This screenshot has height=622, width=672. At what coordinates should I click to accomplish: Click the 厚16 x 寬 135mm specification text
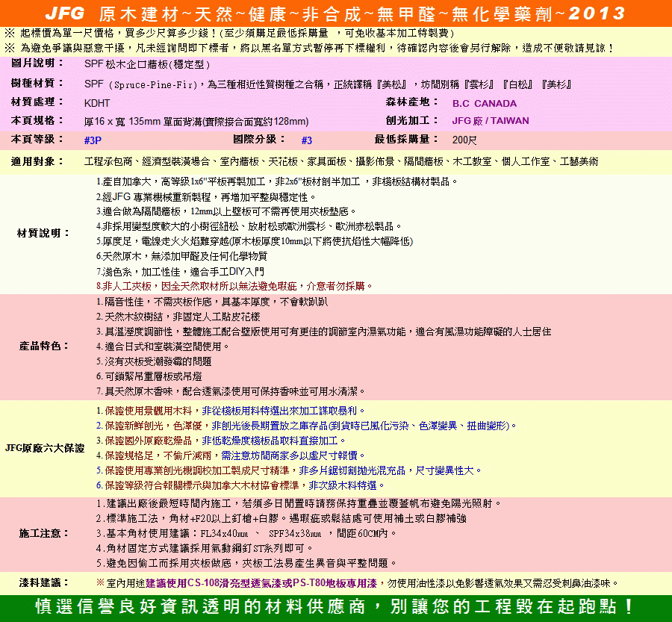tap(196, 121)
